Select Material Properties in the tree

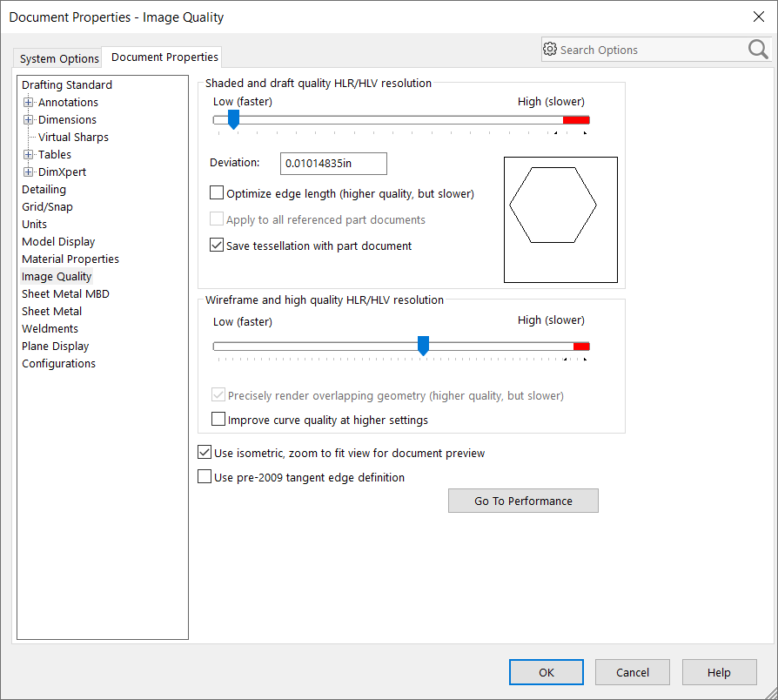coord(70,259)
